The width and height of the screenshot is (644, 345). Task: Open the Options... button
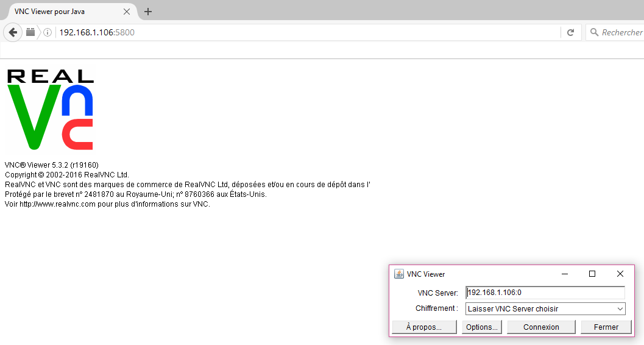coord(482,327)
